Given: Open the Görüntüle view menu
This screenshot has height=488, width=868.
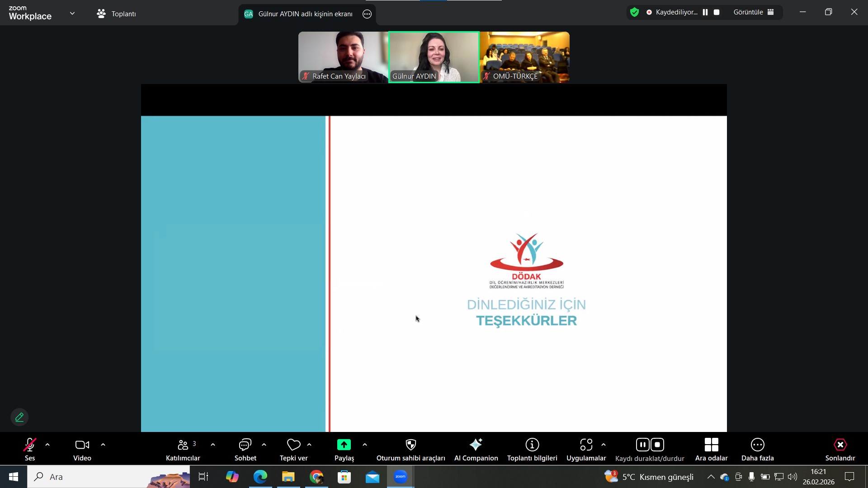Looking at the screenshot, I should click(x=754, y=12).
